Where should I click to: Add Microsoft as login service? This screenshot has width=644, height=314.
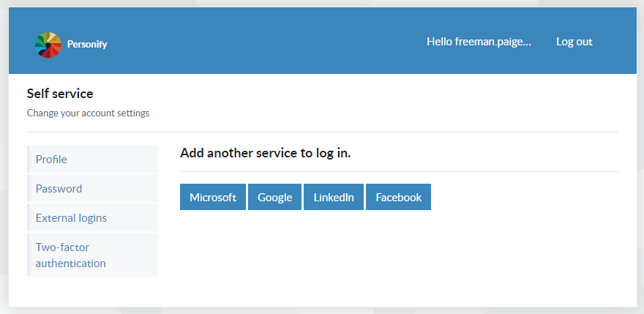tap(213, 197)
